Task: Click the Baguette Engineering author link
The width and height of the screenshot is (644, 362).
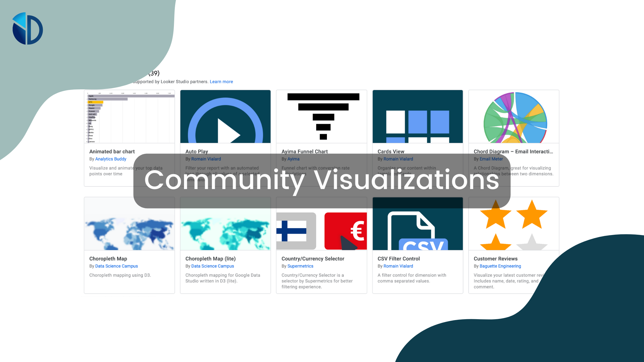Action: click(x=499, y=266)
